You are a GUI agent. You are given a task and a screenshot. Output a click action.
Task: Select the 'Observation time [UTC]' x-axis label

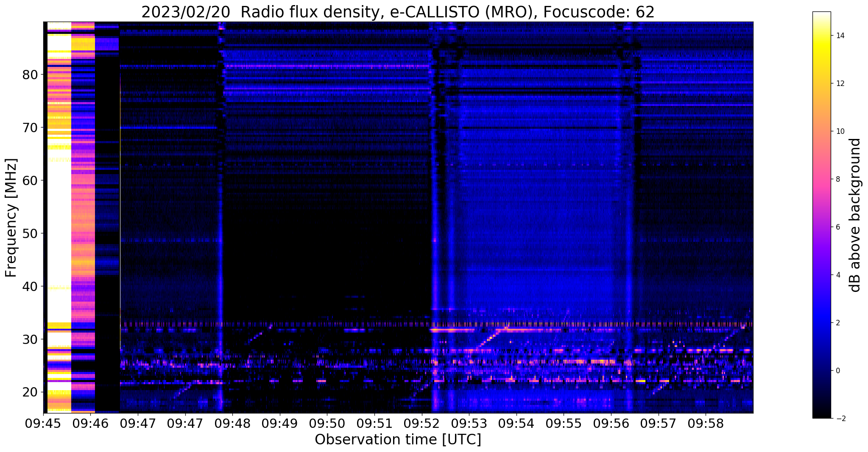click(x=398, y=439)
